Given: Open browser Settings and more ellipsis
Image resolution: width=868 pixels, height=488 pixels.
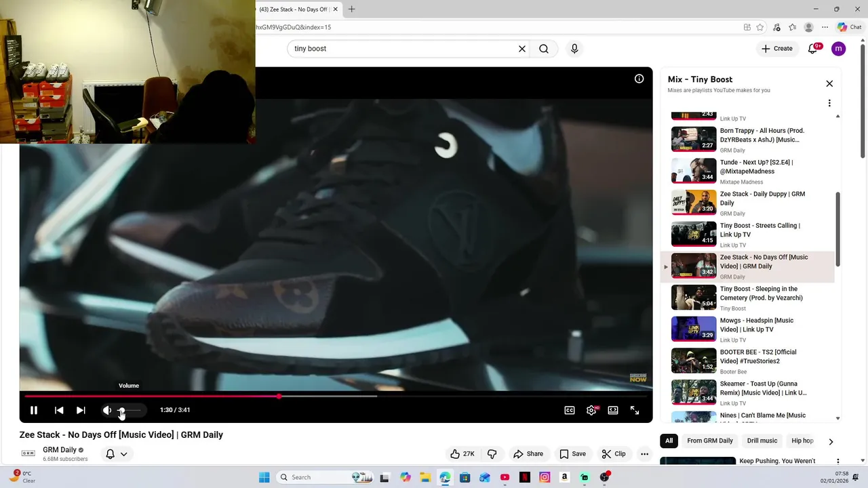Looking at the screenshot, I should click(x=825, y=27).
